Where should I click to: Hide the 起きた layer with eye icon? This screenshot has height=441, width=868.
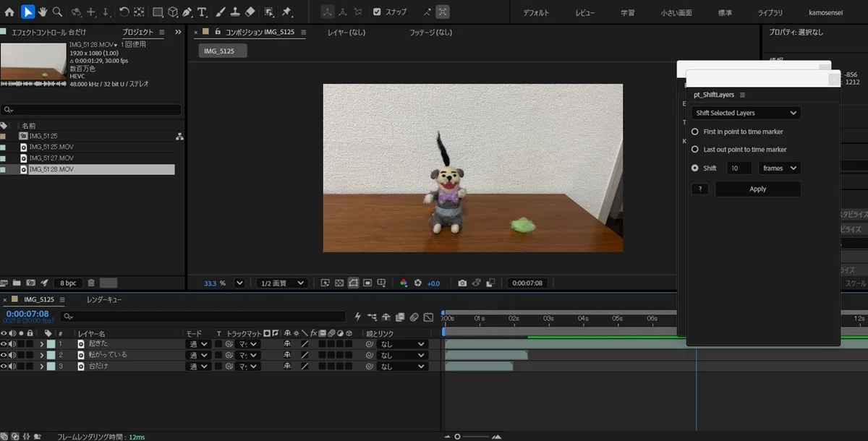(x=4, y=344)
